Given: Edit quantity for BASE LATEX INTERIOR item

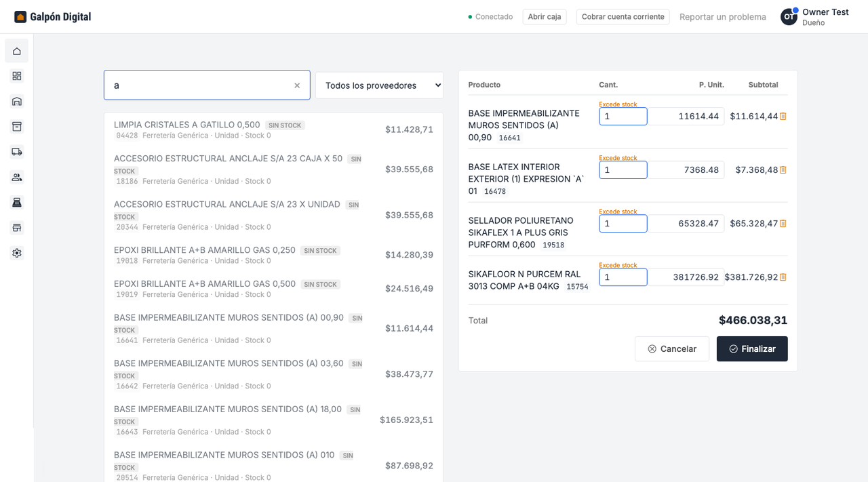Looking at the screenshot, I should point(623,170).
